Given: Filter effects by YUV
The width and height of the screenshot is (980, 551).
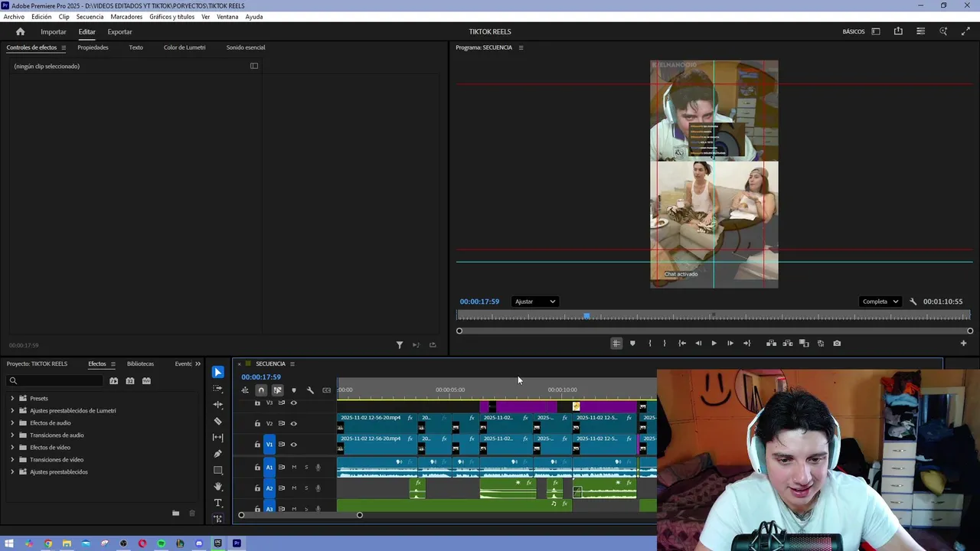Looking at the screenshot, I should [x=146, y=380].
